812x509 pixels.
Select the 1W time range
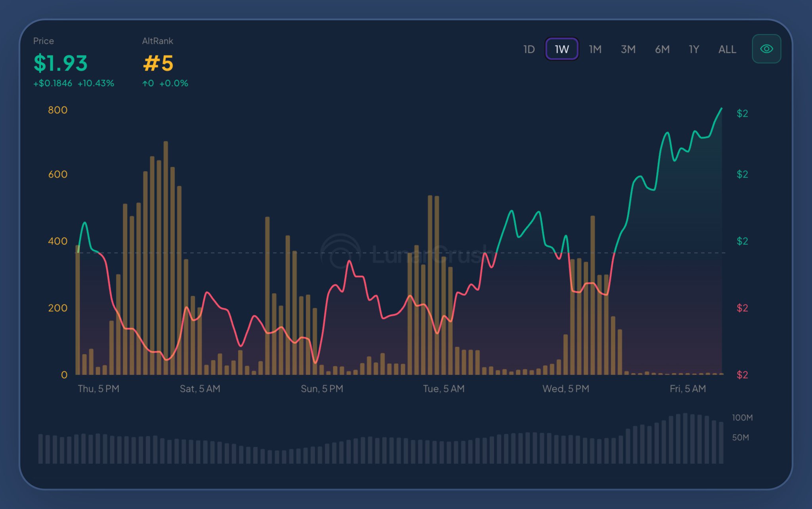coord(561,49)
